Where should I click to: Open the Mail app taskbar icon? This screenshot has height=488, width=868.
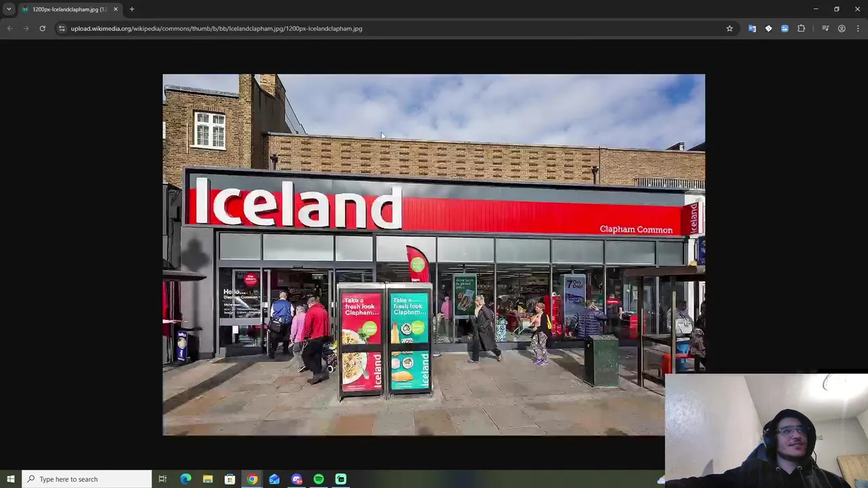coord(274,479)
